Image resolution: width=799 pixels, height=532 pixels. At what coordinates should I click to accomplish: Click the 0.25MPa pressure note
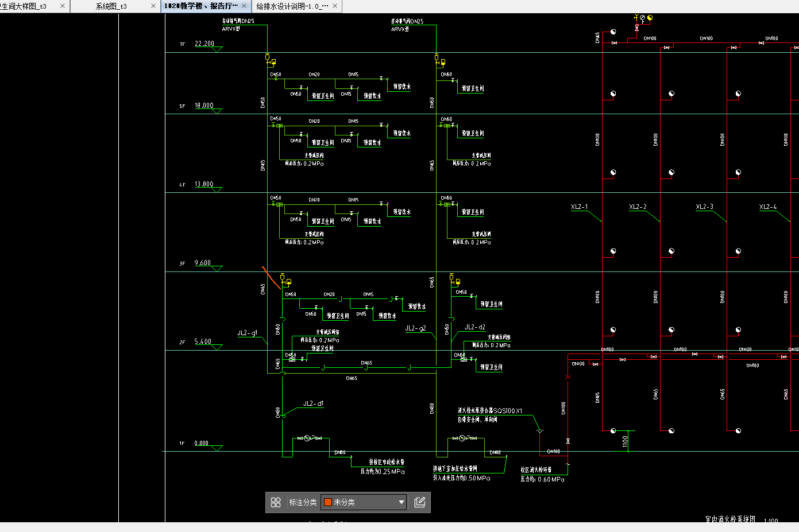[x=383, y=471]
